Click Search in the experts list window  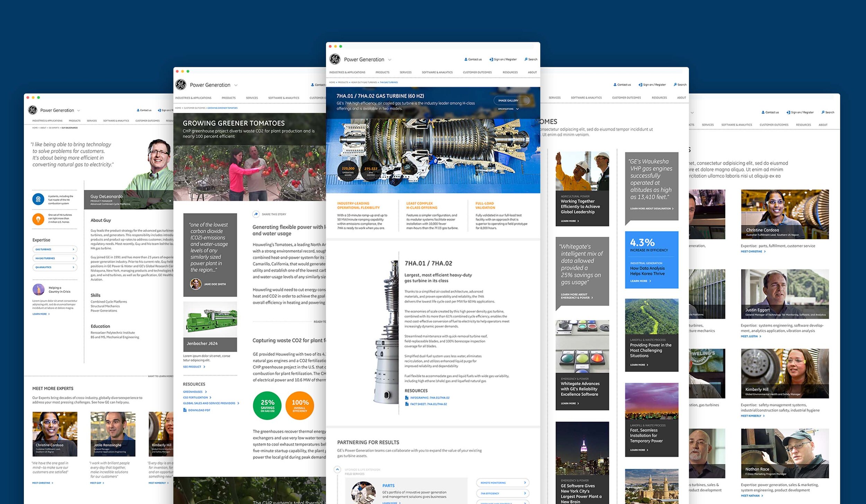coord(828,112)
